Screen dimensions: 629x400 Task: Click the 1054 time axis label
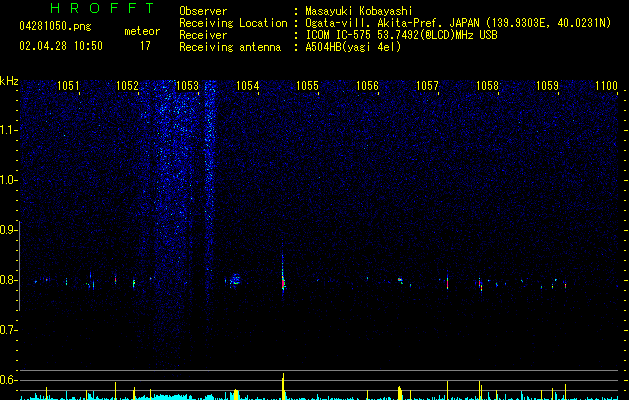point(248,86)
